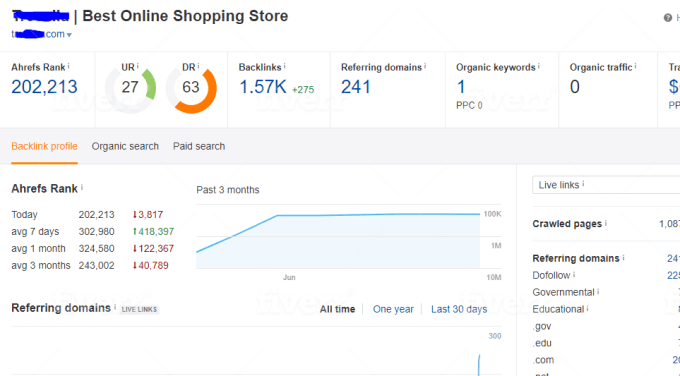Click the Organic keywords count 1

(461, 87)
